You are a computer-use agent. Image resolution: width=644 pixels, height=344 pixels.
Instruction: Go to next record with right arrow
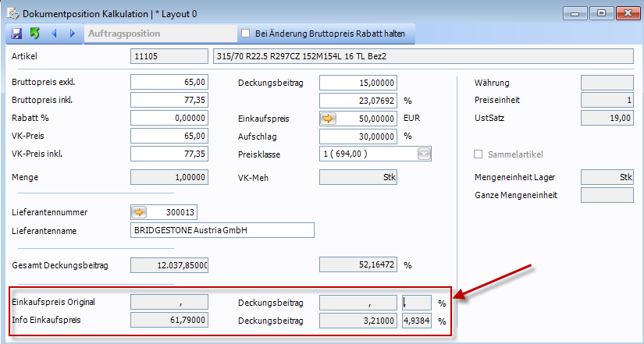click(73, 34)
